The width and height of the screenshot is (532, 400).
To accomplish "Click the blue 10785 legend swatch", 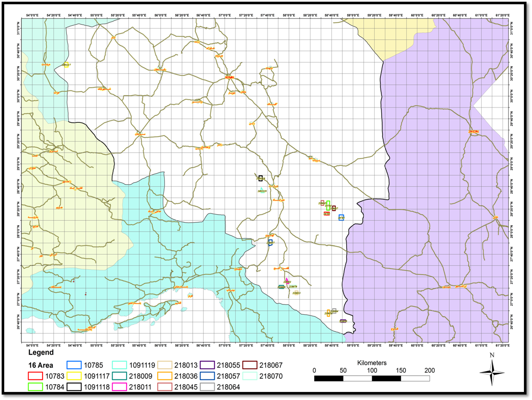I will pyautogui.click(x=75, y=365).
